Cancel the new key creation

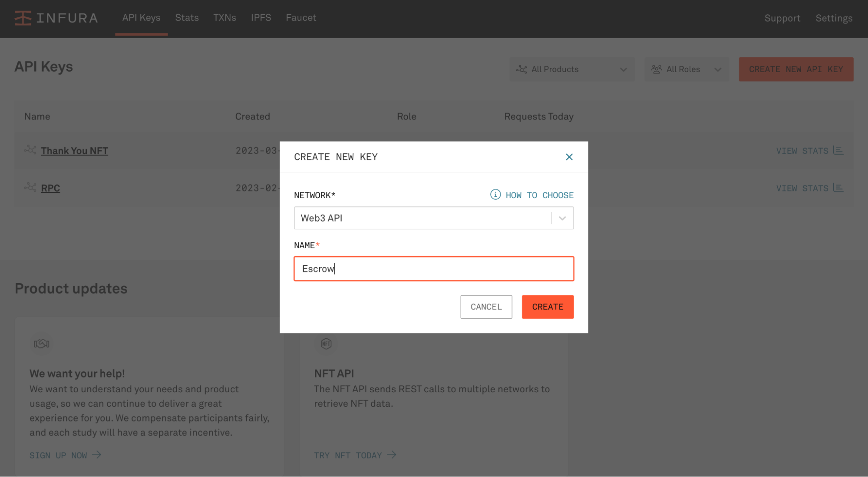click(x=486, y=307)
